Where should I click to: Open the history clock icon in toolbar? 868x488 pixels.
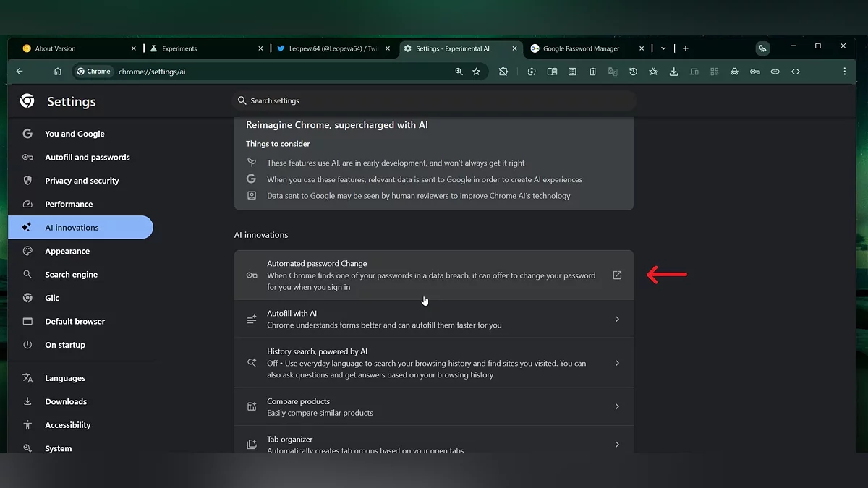(633, 72)
